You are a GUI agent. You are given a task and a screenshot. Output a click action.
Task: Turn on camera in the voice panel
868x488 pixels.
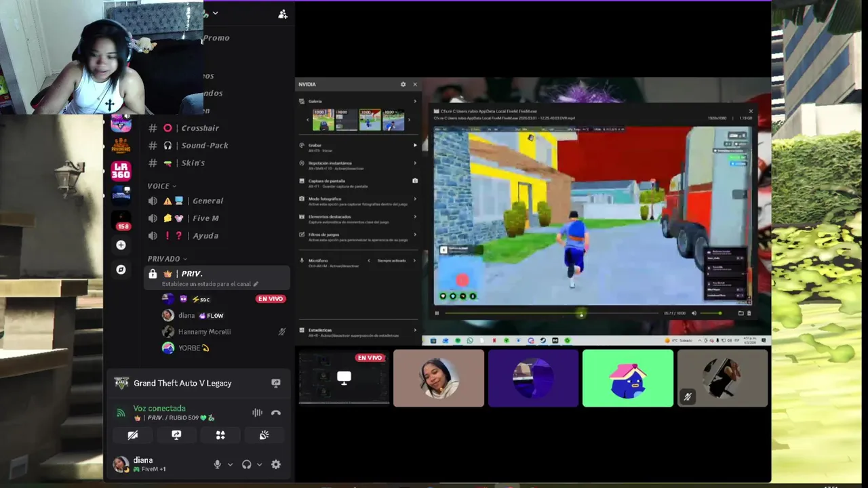[133, 435]
